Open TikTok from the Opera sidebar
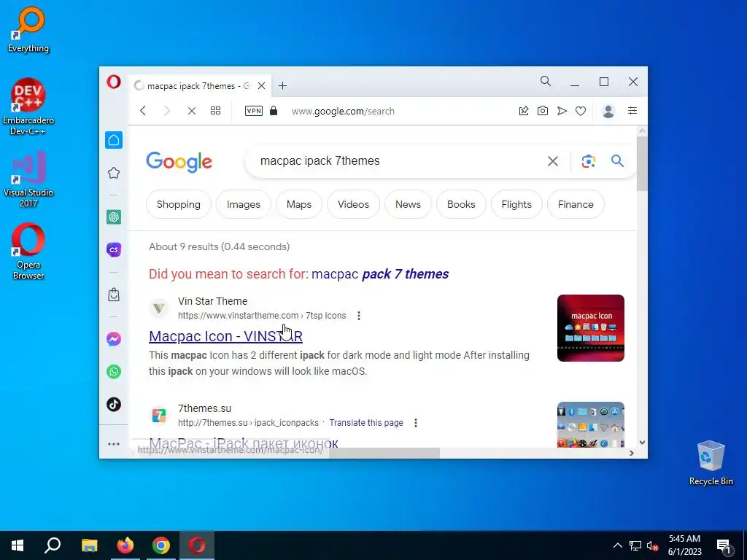This screenshot has height=560, width=747. point(113,404)
